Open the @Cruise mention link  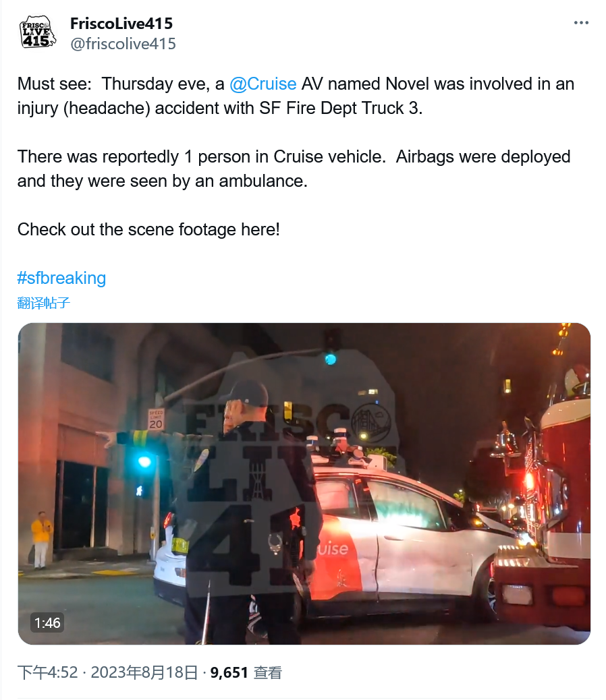pos(263,84)
